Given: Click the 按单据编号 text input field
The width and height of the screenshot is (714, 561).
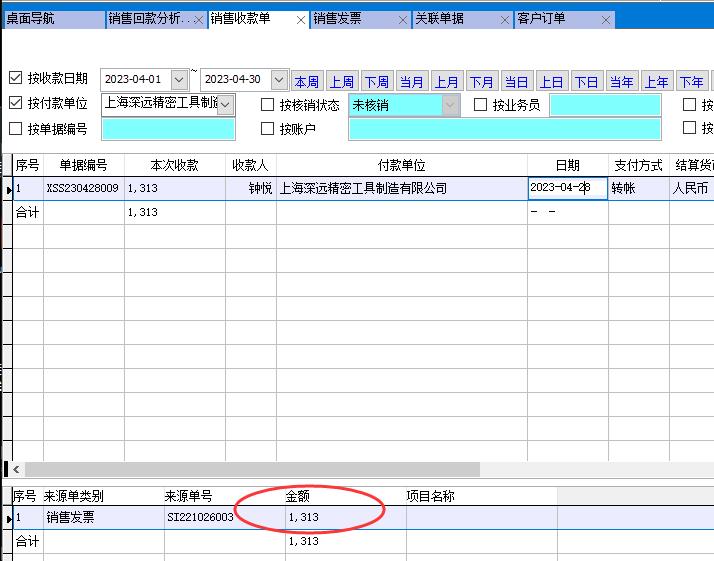Looking at the screenshot, I should point(168,129).
